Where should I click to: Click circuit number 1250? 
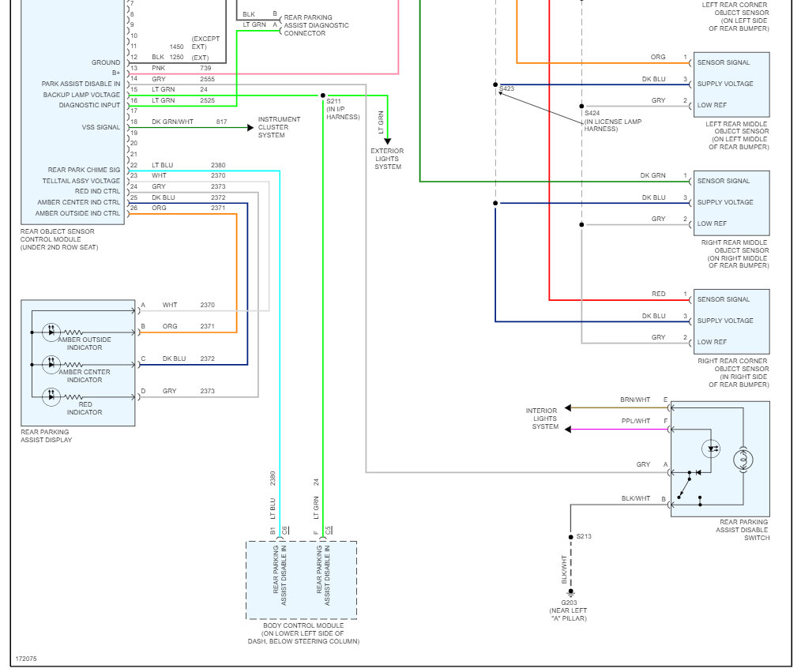click(176, 57)
